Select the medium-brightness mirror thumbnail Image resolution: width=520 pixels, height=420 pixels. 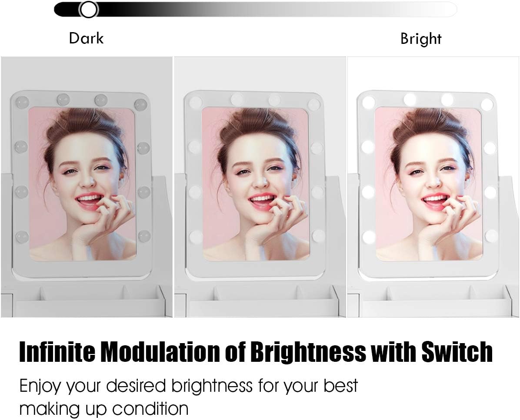pyautogui.click(x=260, y=187)
